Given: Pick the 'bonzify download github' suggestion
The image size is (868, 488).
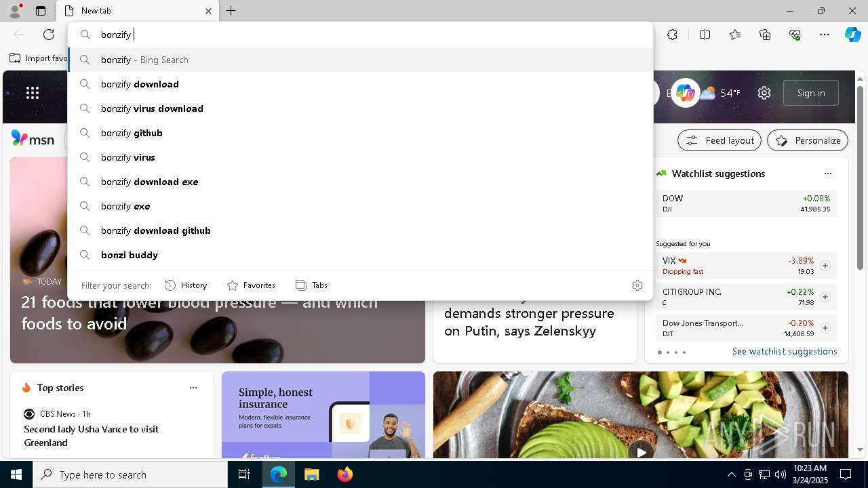Looking at the screenshot, I should (x=360, y=230).
